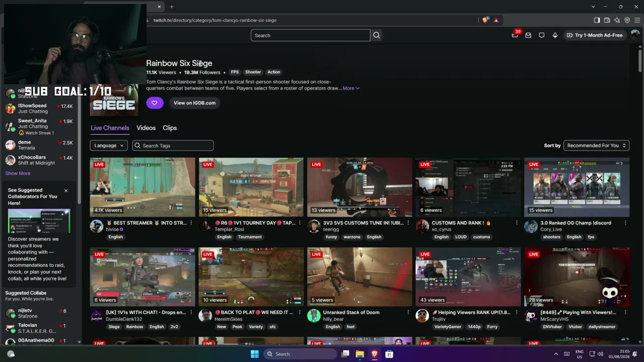The width and height of the screenshot is (644, 362).
Task: Open Microsoft Store from taskbar
Action: [x=389, y=354]
